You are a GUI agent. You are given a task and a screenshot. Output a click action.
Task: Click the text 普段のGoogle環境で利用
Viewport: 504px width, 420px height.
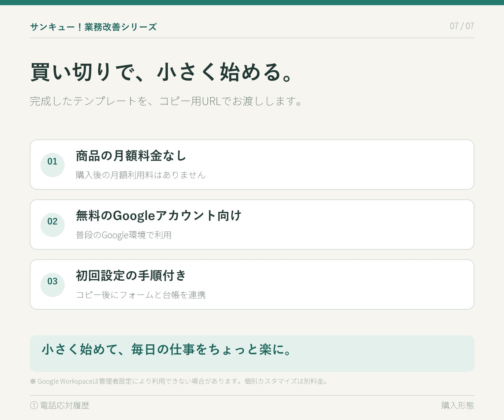pos(124,235)
